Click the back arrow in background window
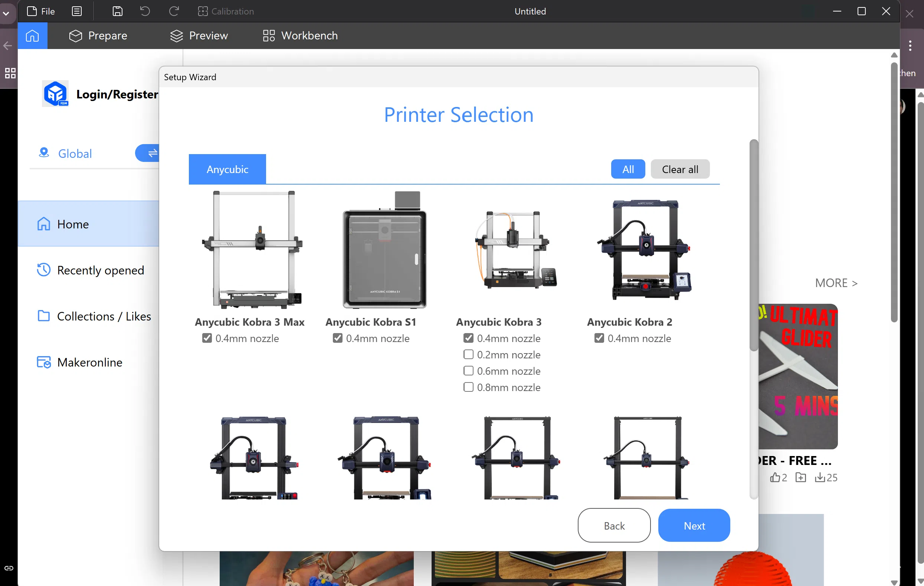The width and height of the screenshot is (924, 586). point(8,46)
